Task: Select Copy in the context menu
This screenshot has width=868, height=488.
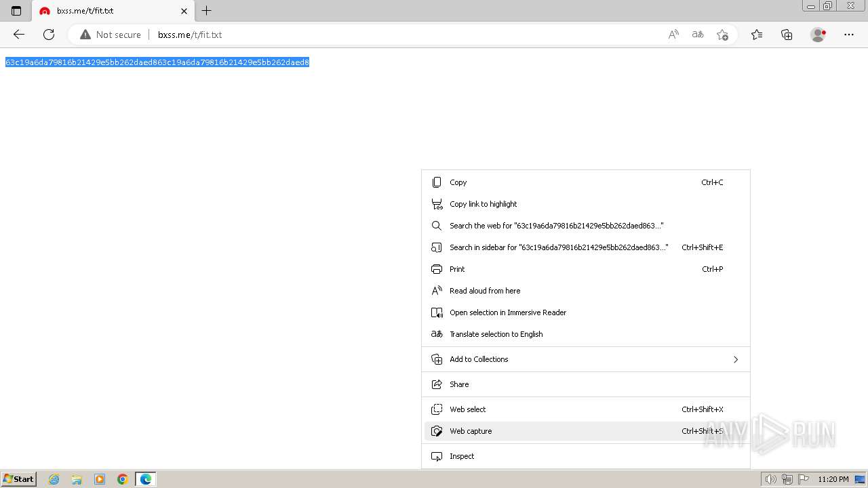Action: coord(586,182)
